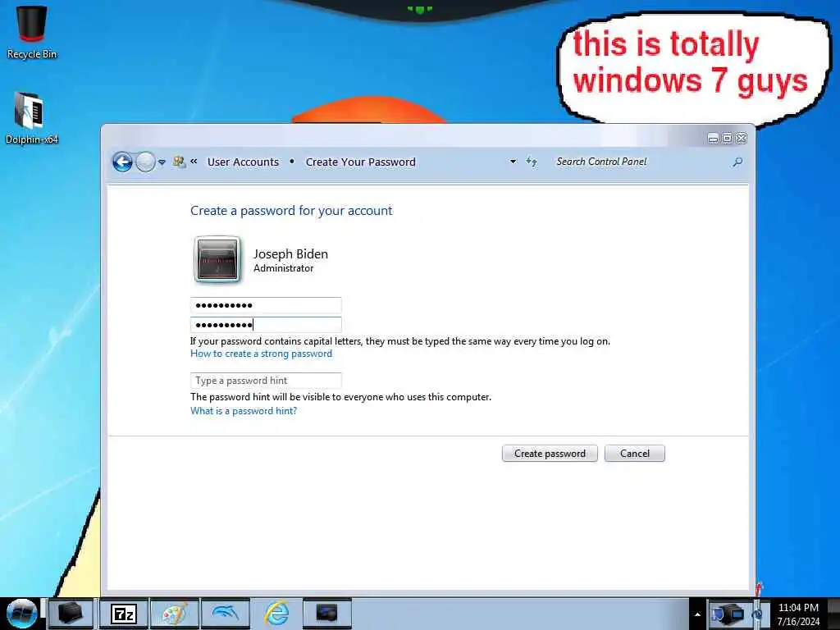Navigate to User Accounts breadcrumb

click(x=243, y=162)
